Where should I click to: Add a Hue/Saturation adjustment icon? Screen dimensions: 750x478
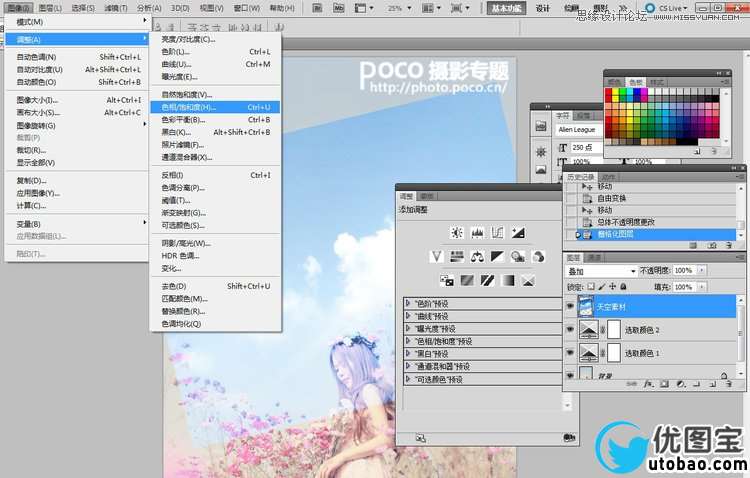(457, 257)
